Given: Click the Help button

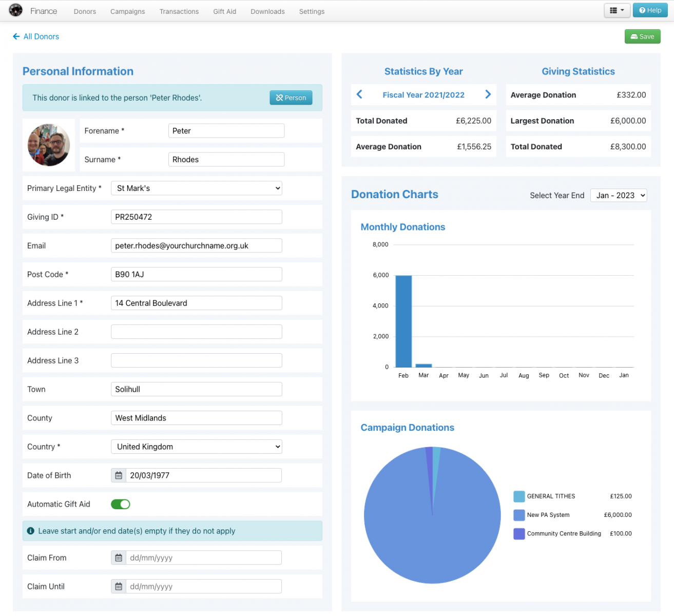Looking at the screenshot, I should (x=650, y=10).
